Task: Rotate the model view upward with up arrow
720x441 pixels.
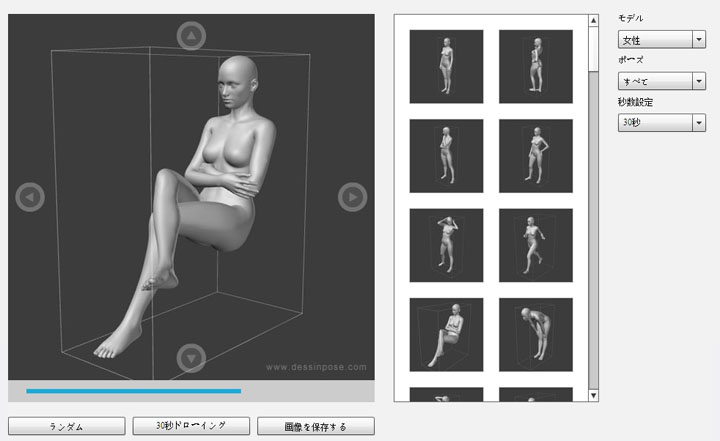Action: 190,37
